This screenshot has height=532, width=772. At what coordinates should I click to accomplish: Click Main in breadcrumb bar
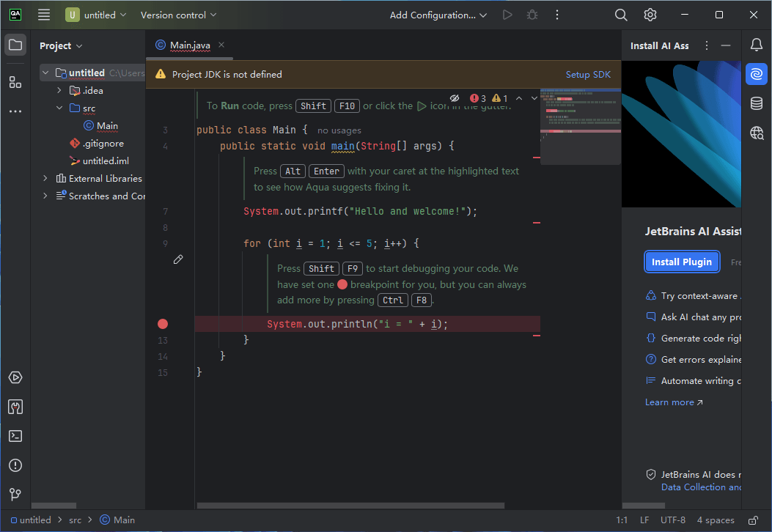coord(117,520)
